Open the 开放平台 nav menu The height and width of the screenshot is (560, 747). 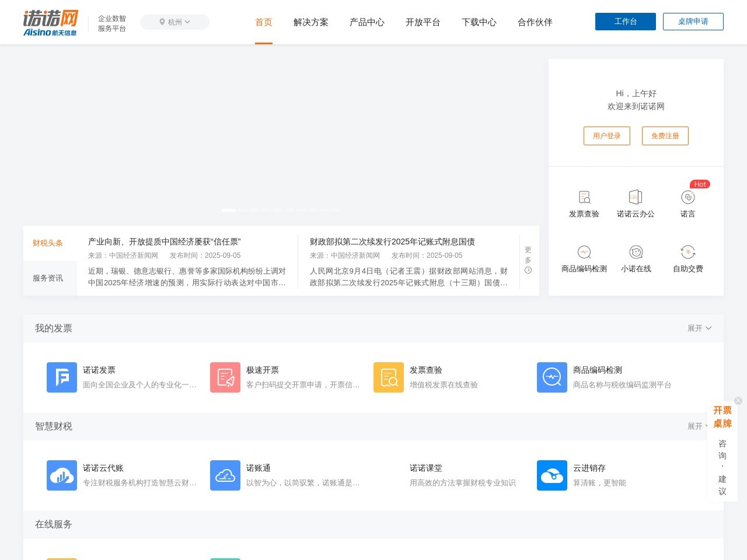click(423, 22)
